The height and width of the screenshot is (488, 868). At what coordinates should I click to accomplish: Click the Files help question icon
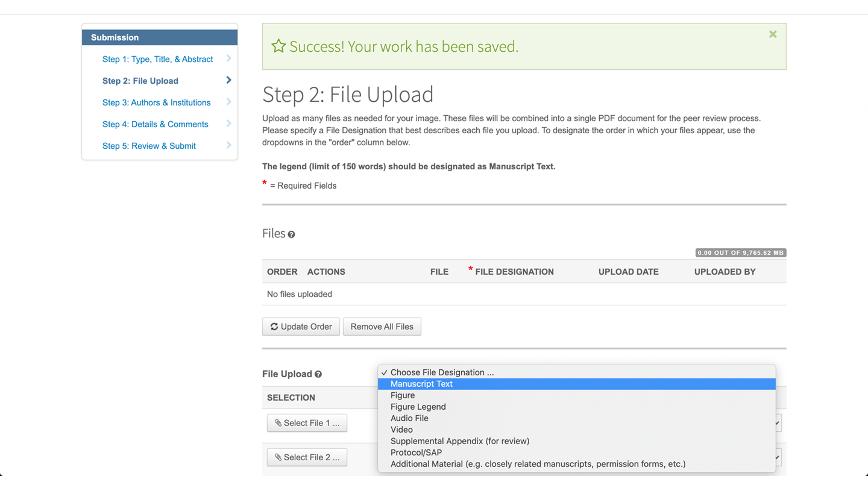[x=291, y=234]
